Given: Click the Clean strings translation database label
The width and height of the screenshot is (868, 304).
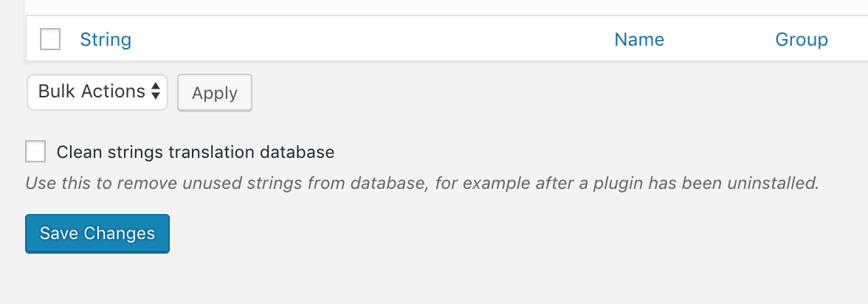Looking at the screenshot, I should click(196, 152).
